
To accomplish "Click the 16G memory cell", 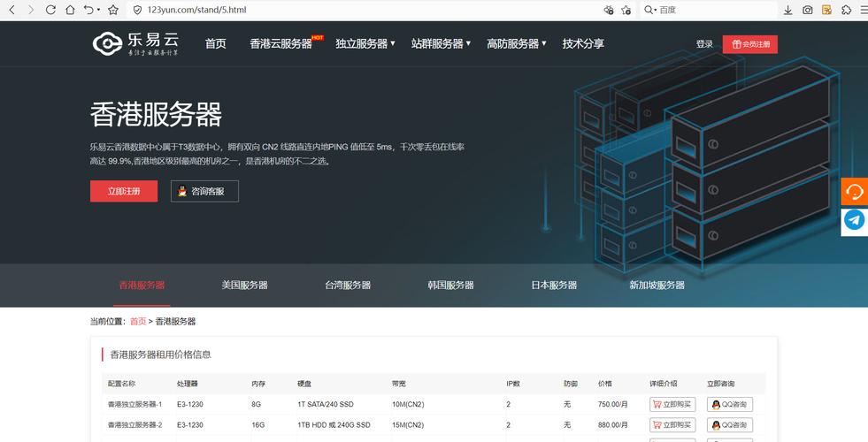I will click(258, 425).
